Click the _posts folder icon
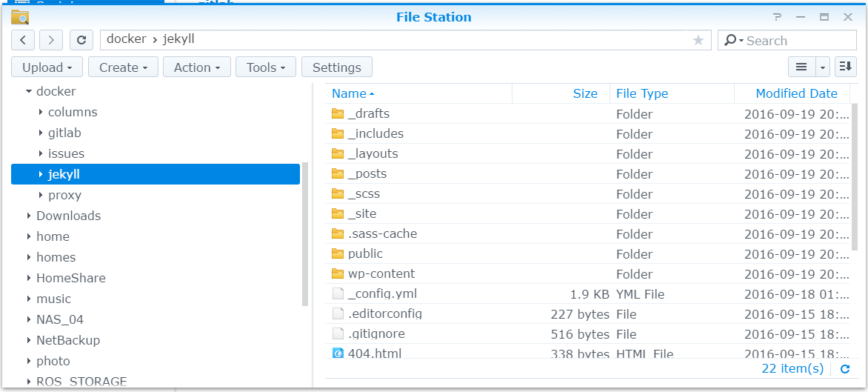Screen dimensions: 868x392 [x=338, y=173]
